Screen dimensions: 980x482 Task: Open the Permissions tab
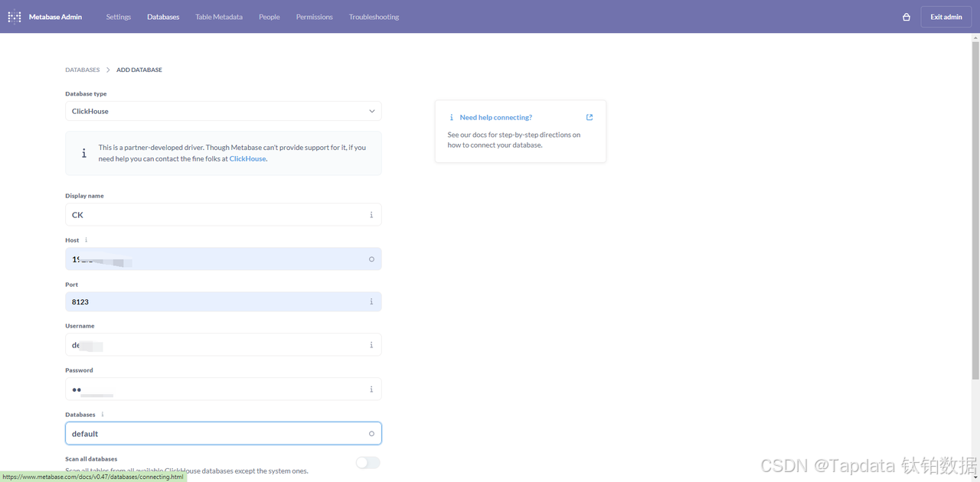click(x=315, y=17)
